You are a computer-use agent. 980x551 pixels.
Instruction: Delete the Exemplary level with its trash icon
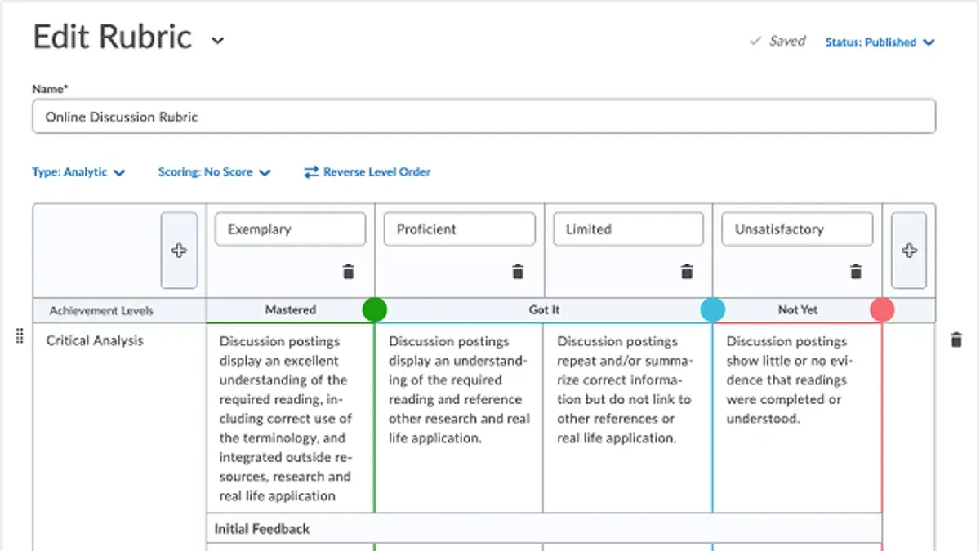[349, 272]
